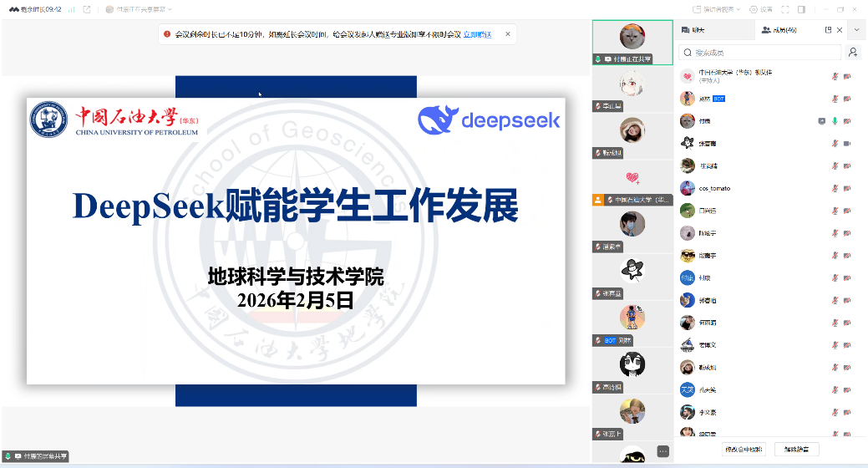Pop out the members panel
Screen dimensions: 868x468
(x=828, y=29)
